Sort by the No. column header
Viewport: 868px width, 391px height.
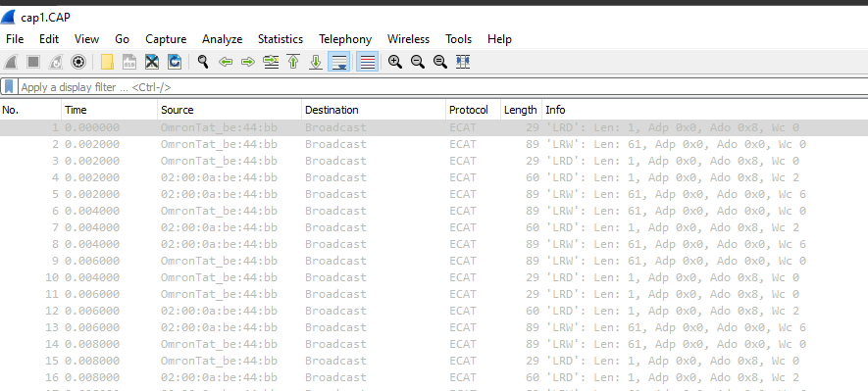[30, 110]
